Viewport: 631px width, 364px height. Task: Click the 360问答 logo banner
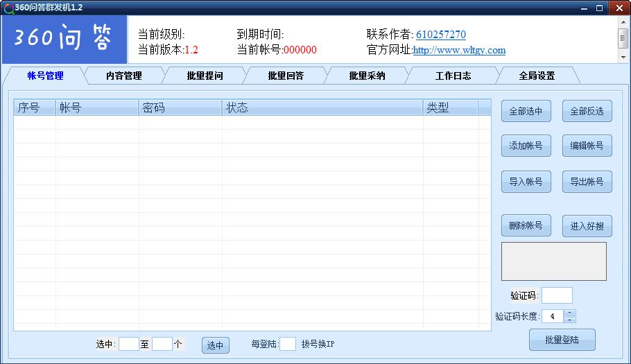[64, 40]
